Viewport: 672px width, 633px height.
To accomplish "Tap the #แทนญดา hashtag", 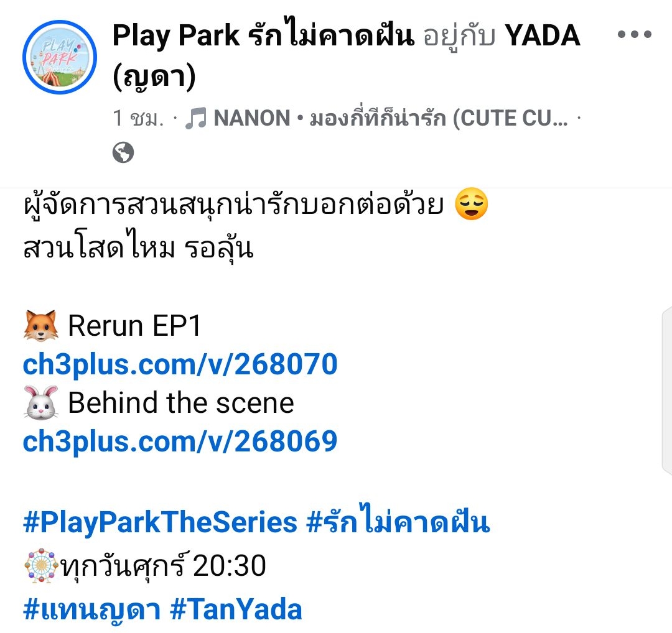I will (91, 610).
